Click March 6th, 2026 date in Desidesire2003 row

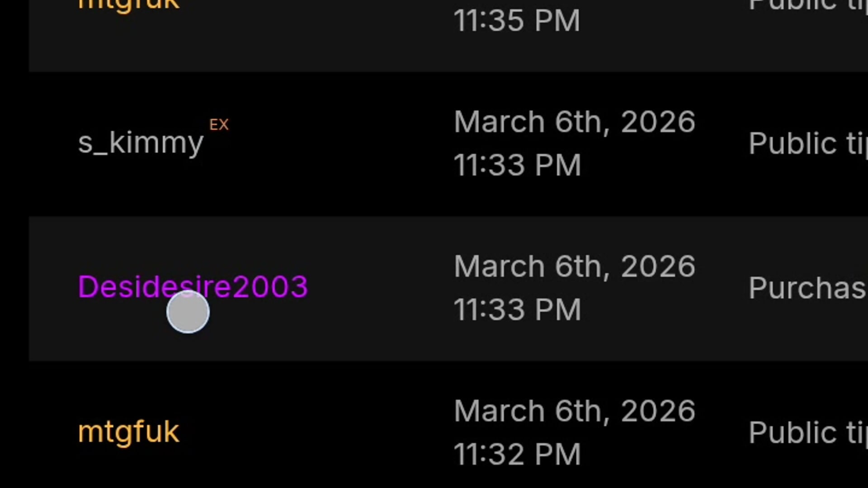(574, 267)
